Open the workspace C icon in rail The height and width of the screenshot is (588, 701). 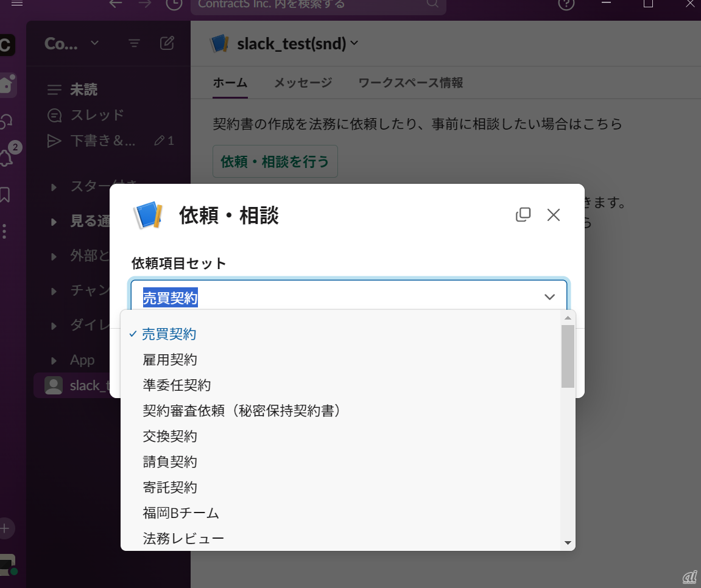click(6, 44)
